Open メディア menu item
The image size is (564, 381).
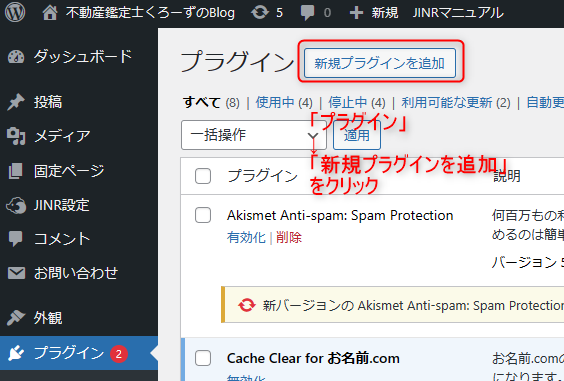point(79,136)
